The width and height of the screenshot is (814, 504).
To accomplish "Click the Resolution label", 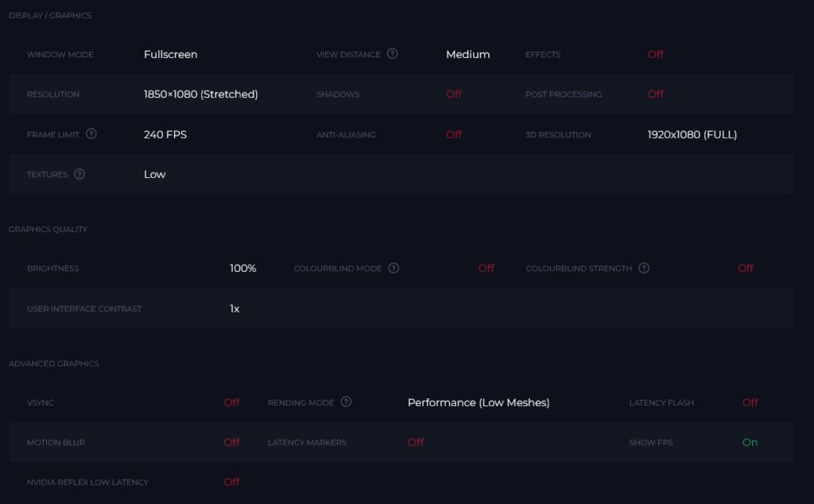I will point(53,95).
